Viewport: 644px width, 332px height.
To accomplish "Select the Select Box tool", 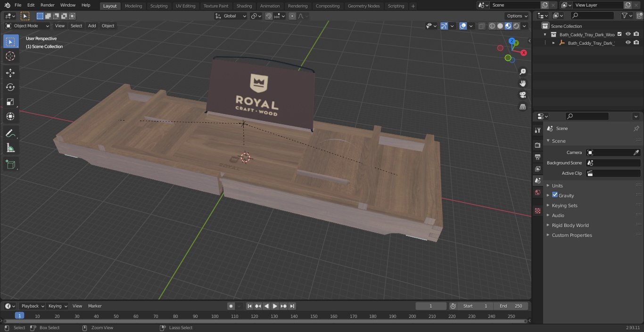I will [x=10, y=41].
